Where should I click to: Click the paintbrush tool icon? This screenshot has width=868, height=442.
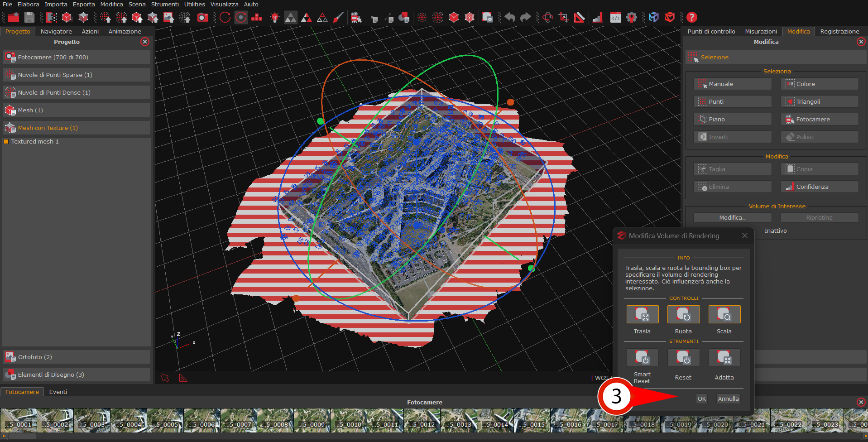(x=338, y=17)
